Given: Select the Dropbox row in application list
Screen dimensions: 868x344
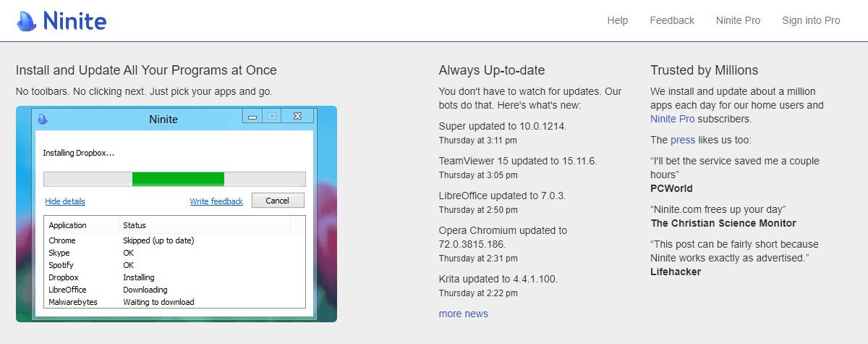Looking at the screenshot, I should [64, 277].
